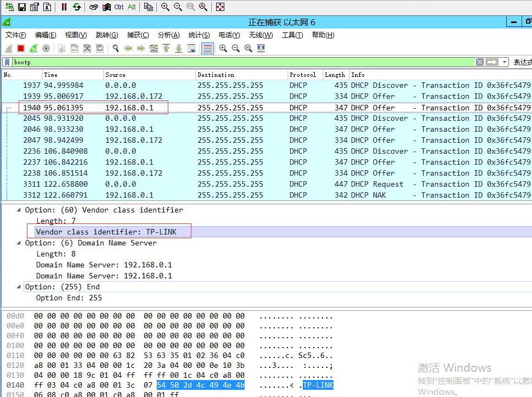
Task: Click the Wireshark title bar fin icon
Action: (7, 22)
